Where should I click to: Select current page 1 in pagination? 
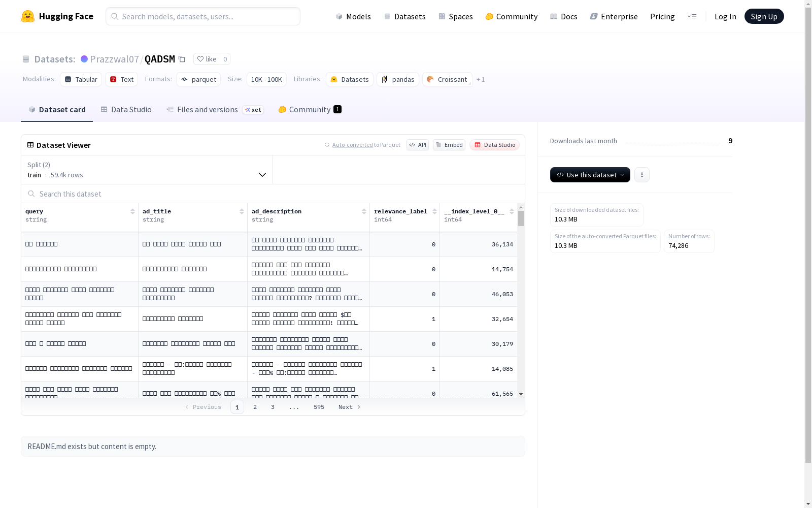click(237, 407)
